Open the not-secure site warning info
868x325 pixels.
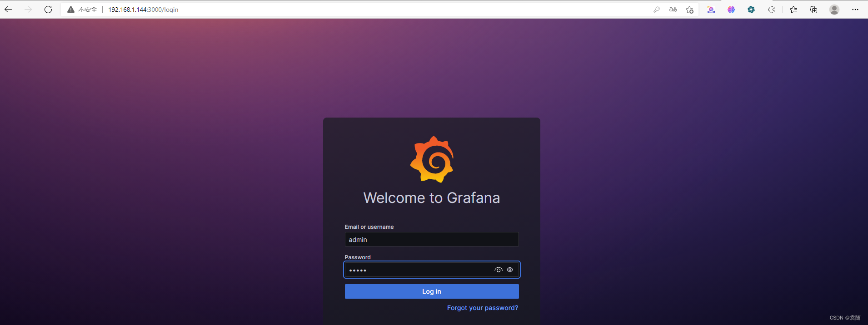pyautogui.click(x=82, y=10)
